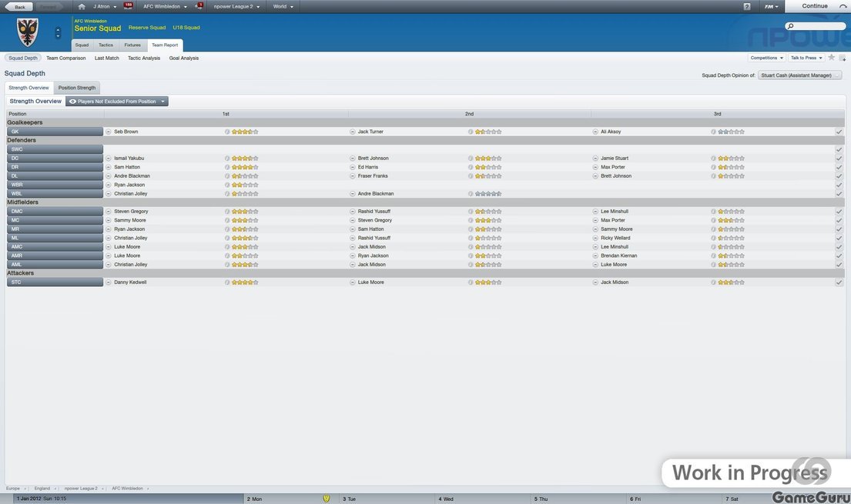Click the club badge icon in date bar
The width and height of the screenshot is (851, 504).
tap(327, 499)
